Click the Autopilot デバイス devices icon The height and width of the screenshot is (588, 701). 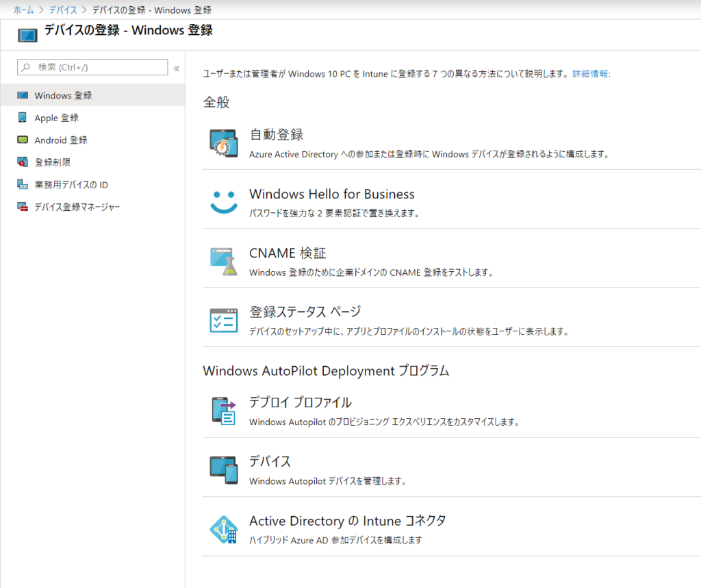click(224, 470)
